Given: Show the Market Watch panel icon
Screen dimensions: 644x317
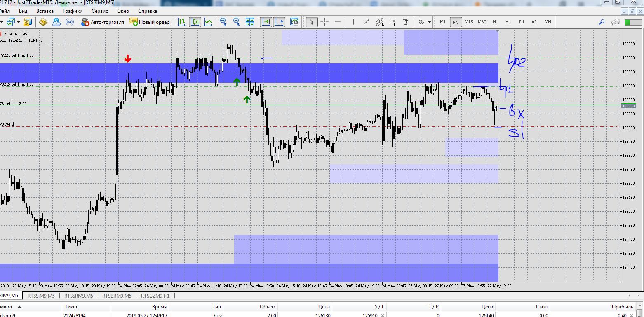Looking at the screenshot, I should tap(43, 22).
